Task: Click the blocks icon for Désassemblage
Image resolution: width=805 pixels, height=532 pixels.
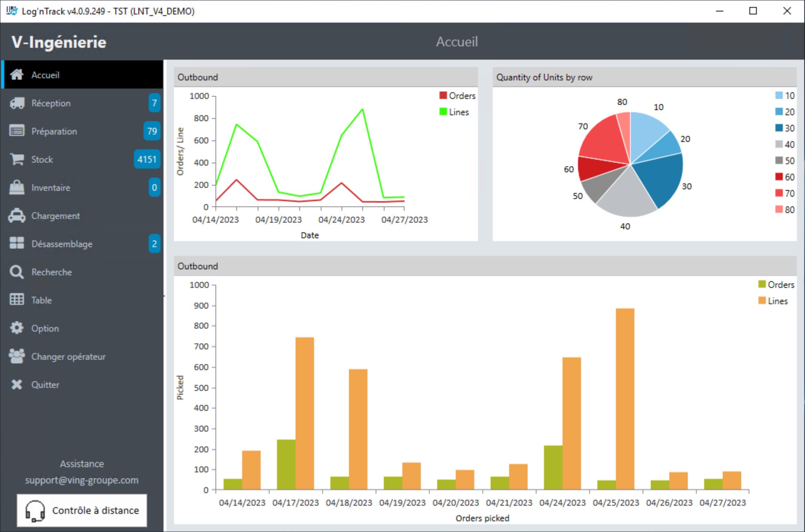Action: tap(17, 243)
